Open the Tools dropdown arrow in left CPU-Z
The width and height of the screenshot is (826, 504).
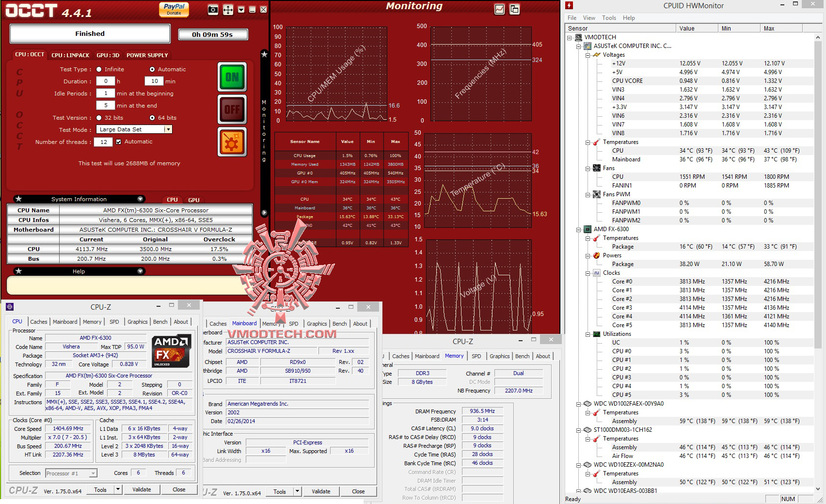tap(118, 489)
